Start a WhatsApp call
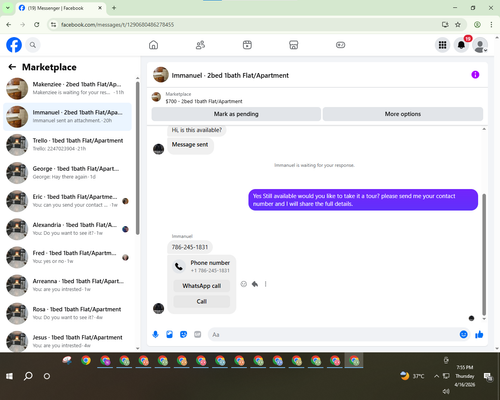This screenshot has width=500, height=400. (202, 286)
